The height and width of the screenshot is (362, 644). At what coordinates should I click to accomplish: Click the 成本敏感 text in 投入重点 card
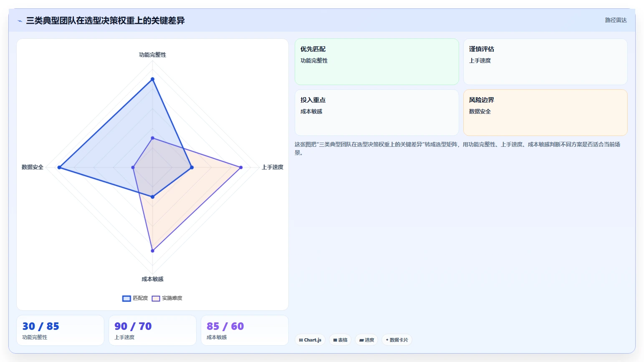(311, 111)
